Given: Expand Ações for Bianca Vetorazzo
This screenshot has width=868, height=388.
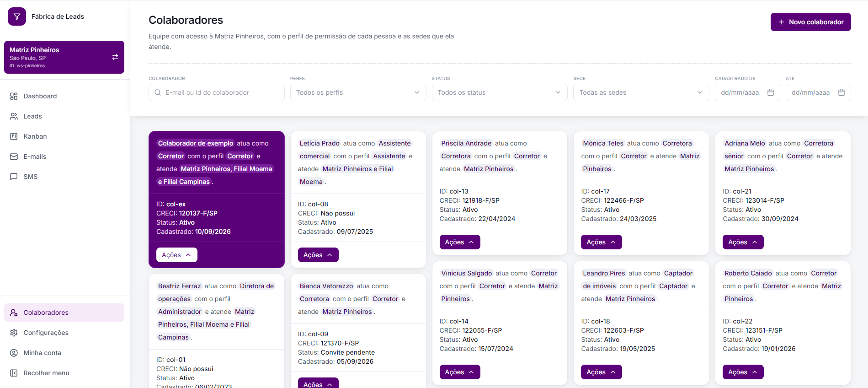Looking at the screenshot, I should (318, 383).
